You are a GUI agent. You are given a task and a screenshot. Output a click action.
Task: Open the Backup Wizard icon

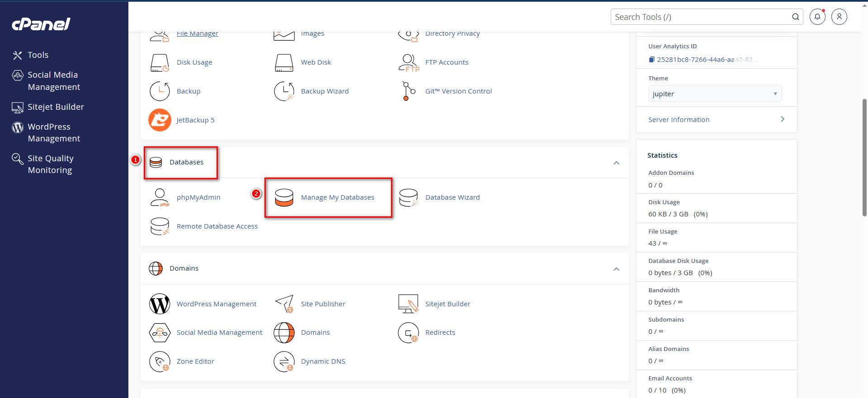(284, 91)
